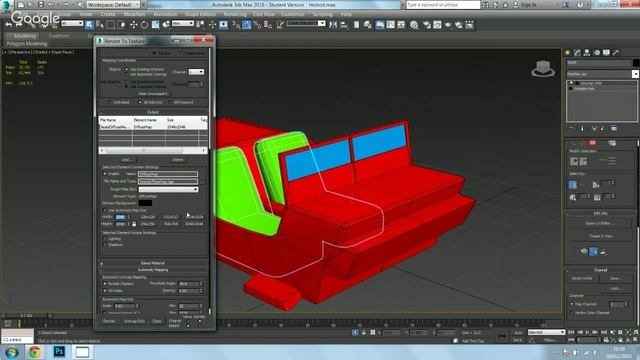Viewport: 640px width, 360px height.
Task: Click the Mirror tool icon
Action: [333, 25]
